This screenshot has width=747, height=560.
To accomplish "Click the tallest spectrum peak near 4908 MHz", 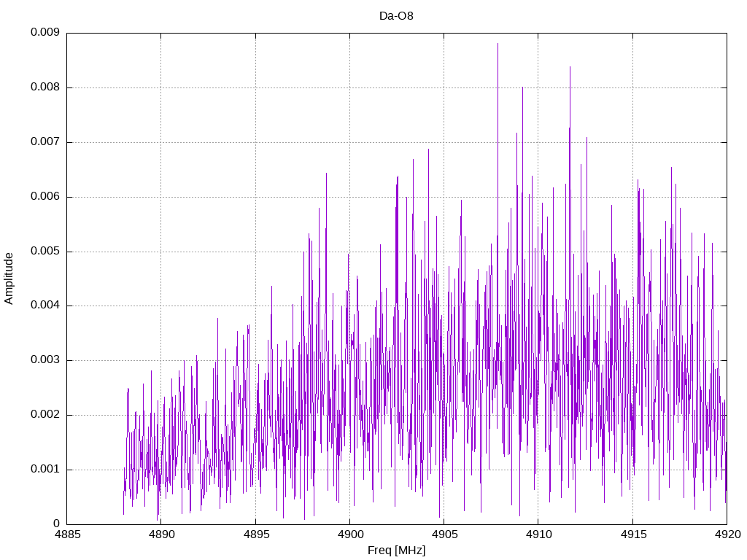I will [x=498, y=44].
